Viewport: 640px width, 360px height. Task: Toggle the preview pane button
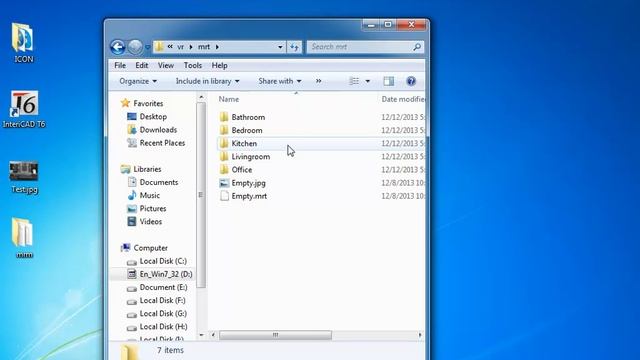(389, 81)
